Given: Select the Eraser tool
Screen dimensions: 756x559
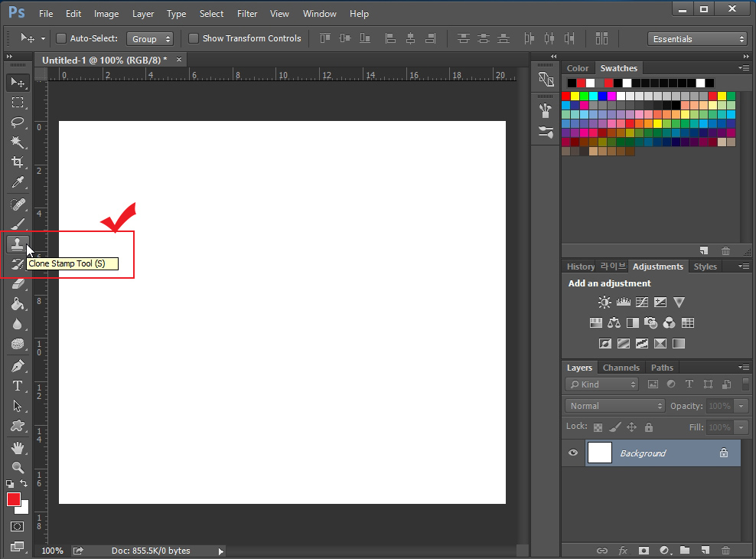Looking at the screenshot, I should 18,284.
